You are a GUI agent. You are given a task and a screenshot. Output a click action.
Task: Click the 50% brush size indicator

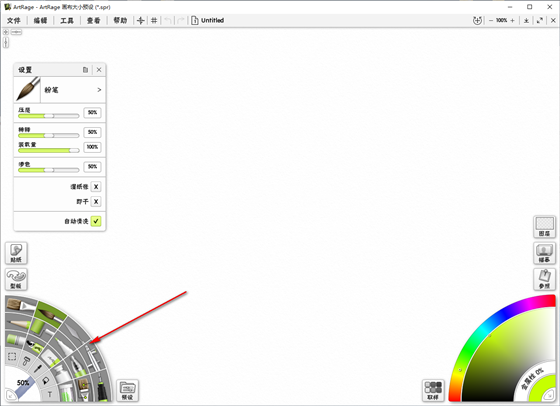(x=23, y=383)
